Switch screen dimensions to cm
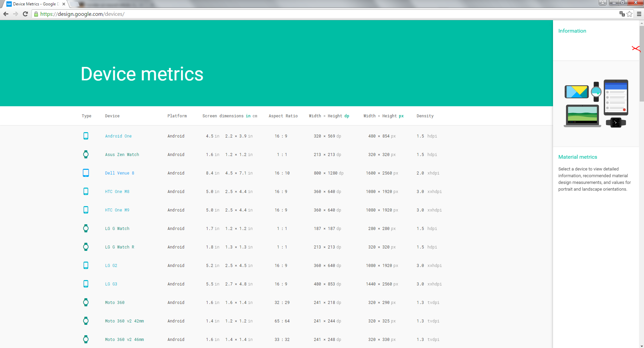Viewport: 644px width, 348px height. coord(255,116)
